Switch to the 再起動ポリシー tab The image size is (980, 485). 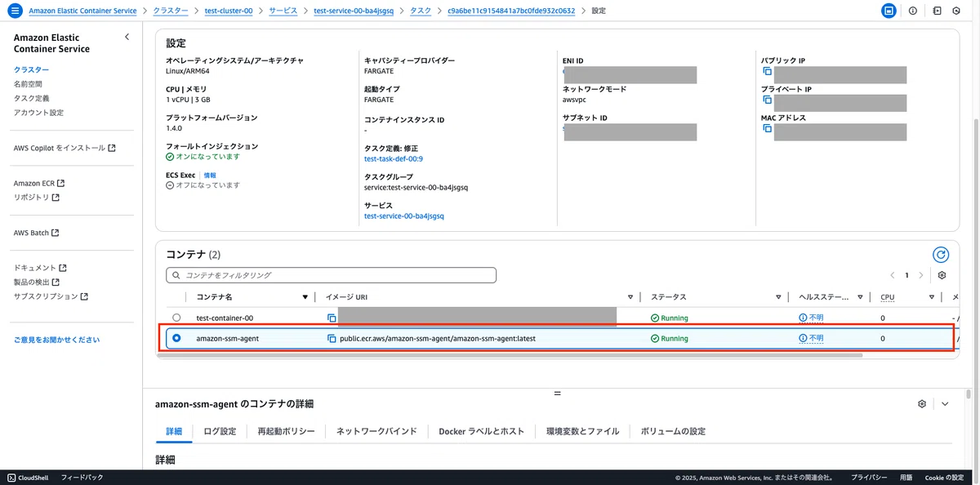click(x=286, y=431)
